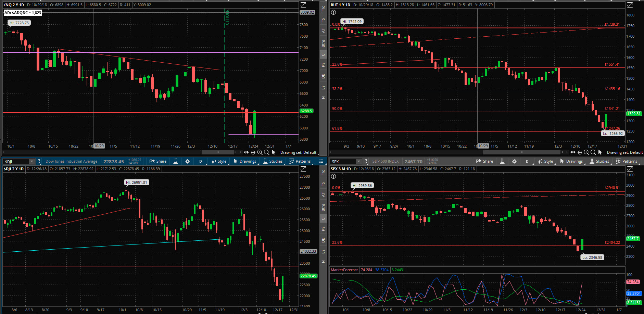Viewport: 644px width, 314px height.
Task: Click the info circle icon in SPX chart
Action: [x=333, y=176]
